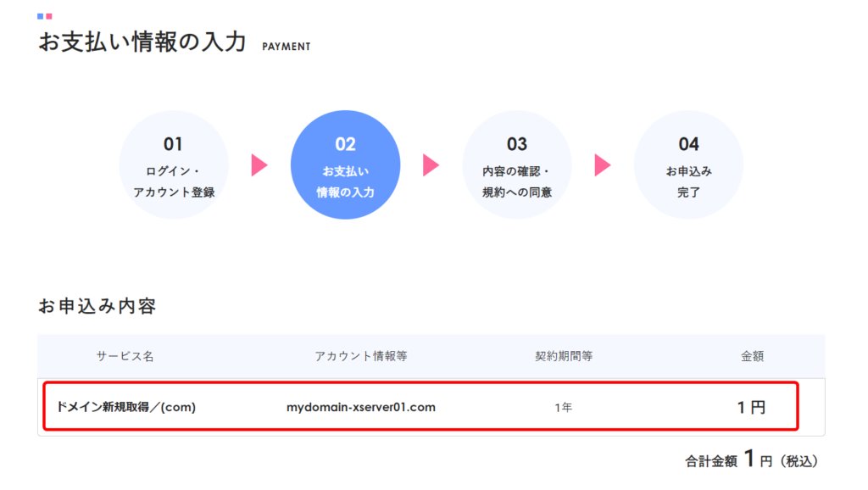Viewport: 868px width, 490px height.
Task: Select step 03 内容の確認・規約への同意 circle
Action: (517, 165)
